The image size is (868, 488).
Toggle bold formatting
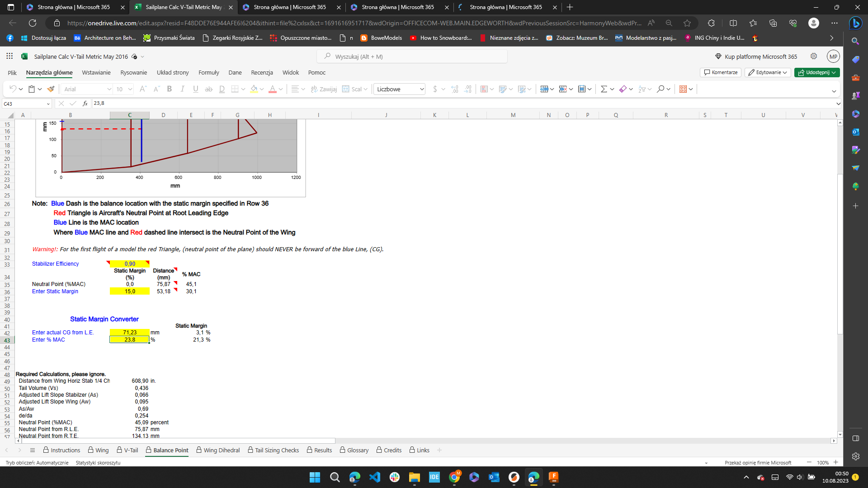pyautogui.click(x=170, y=89)
